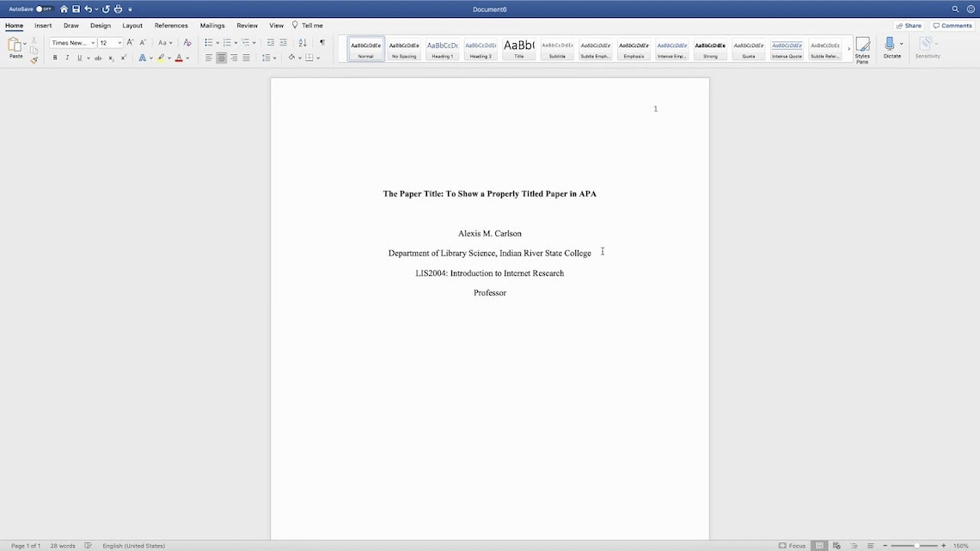
Task: Switch to the Insert ribbon tab
Action: (x=43, y=25)
